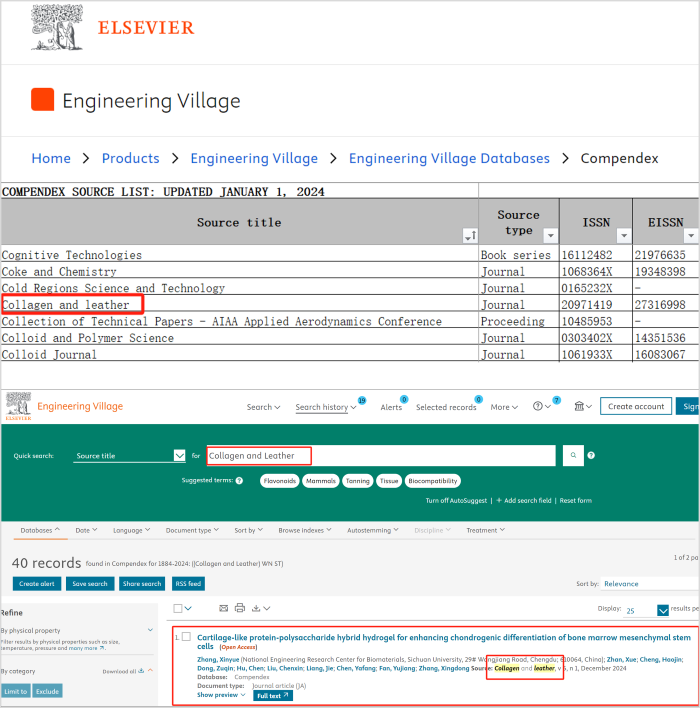Click the Full text button
700x708 pixels.
[x=273, y=696]
